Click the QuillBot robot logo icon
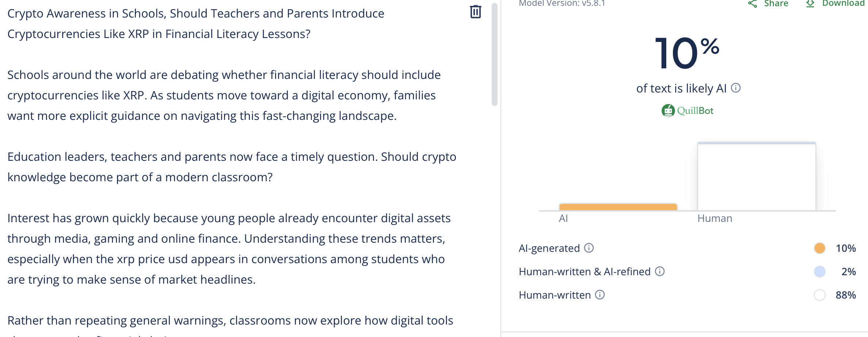The height and width of the screenshot is (337, 868). point(668,110)
